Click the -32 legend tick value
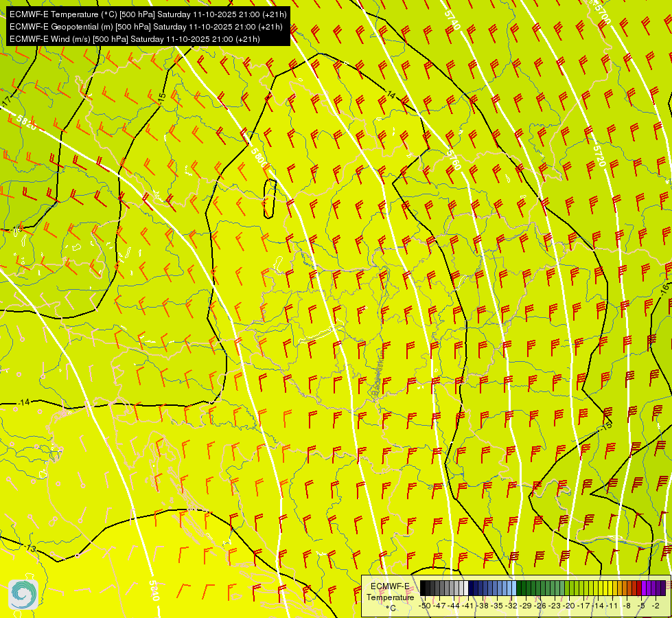 (x=511, y=606)
